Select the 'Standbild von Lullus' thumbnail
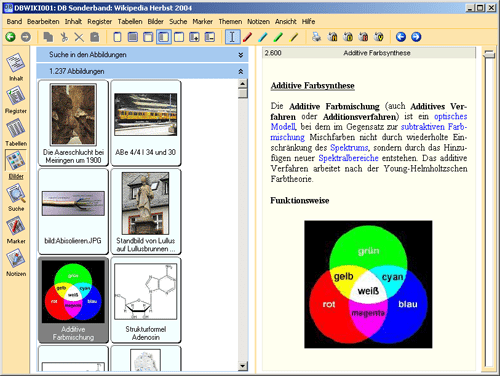The width and height of the screenshot is (500, 376). pyautogui.click(x=146, y=211)
